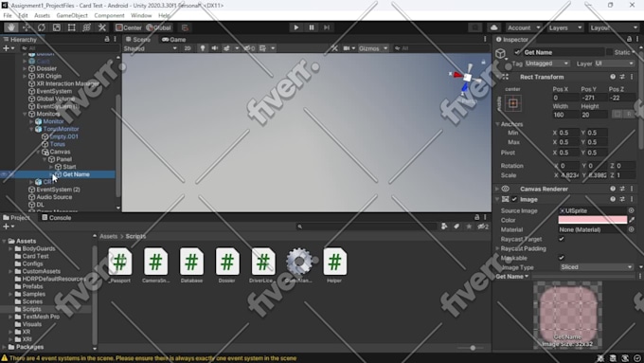Click the Project search field

tap(367, 227)
